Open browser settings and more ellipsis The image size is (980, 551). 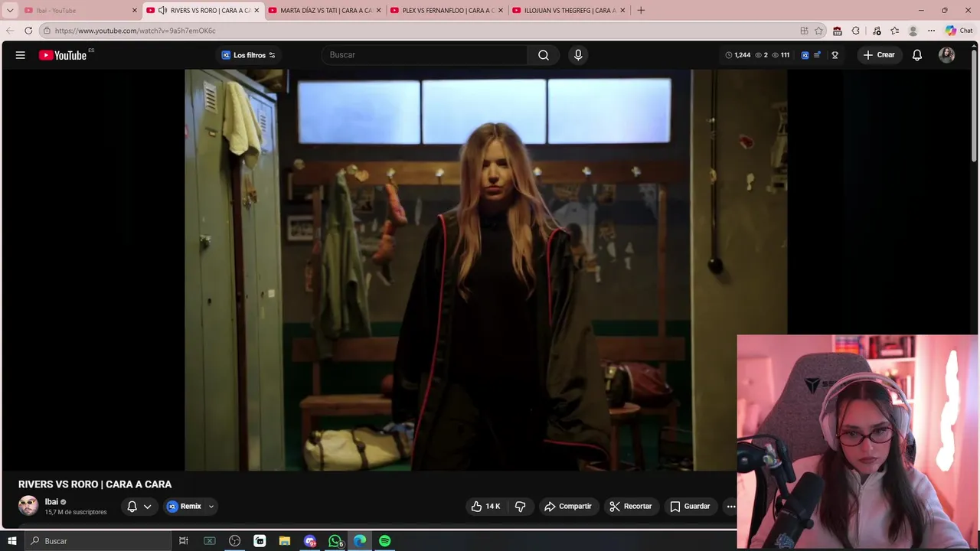pyautogui.click(x=931, y=31)
